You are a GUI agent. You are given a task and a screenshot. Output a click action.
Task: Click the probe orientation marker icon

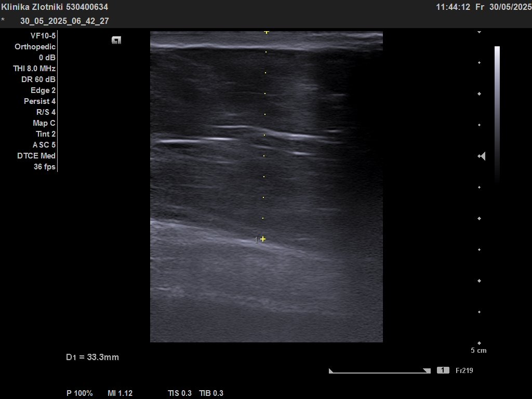[116, 41]
